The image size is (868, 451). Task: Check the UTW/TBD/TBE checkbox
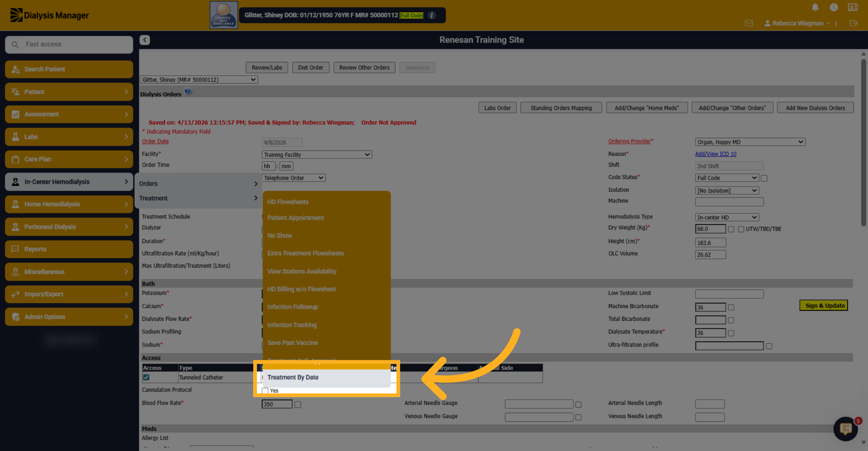tap(741, 229)
